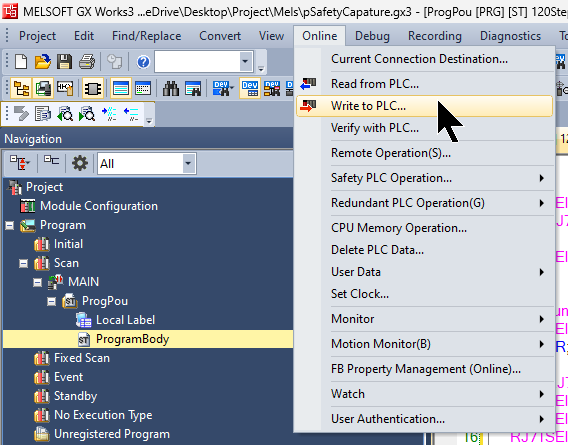Toggle the Output window icon

tap(121, 88)
